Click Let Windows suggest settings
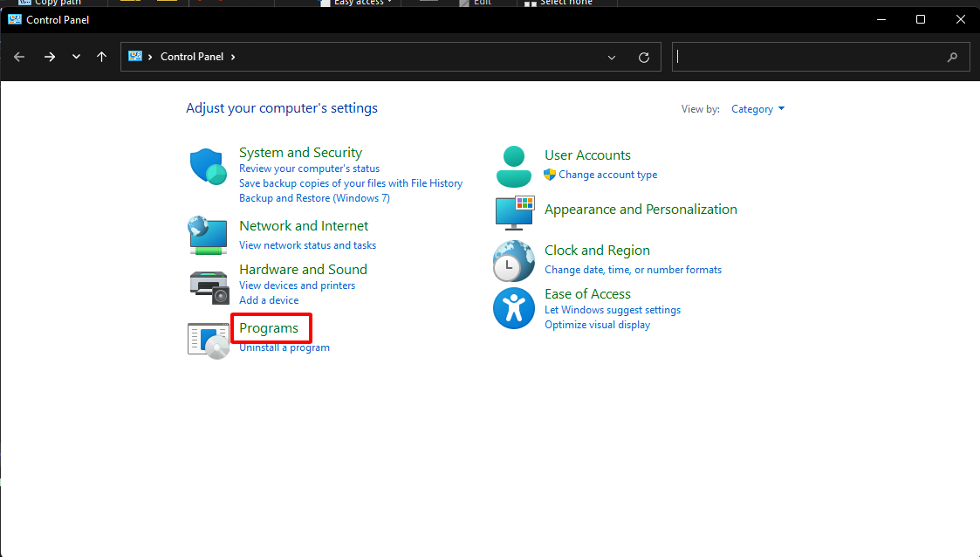This screenshot has height=557, width=980. point(613,310)
